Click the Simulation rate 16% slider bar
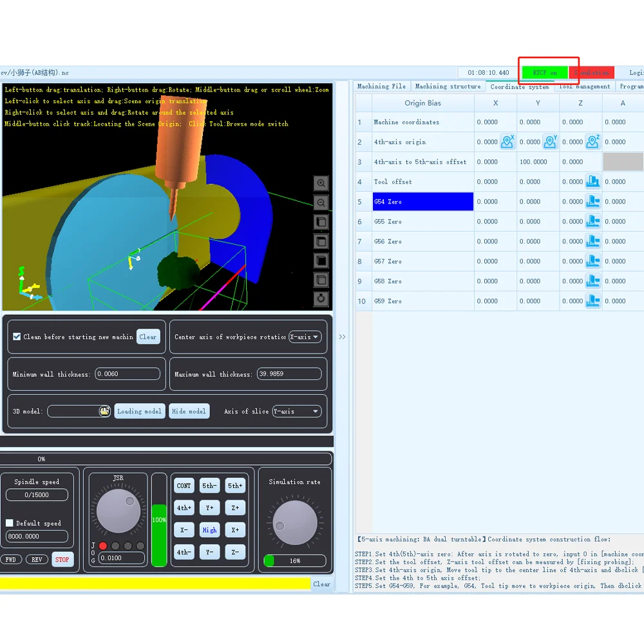Screen dimensions: 644x644 (x=295, y=561)
